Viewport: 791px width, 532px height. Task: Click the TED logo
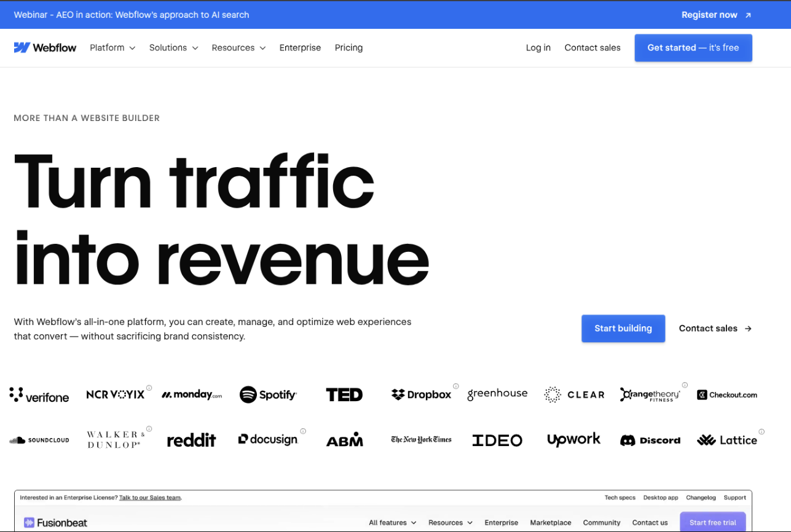point(344,394)
